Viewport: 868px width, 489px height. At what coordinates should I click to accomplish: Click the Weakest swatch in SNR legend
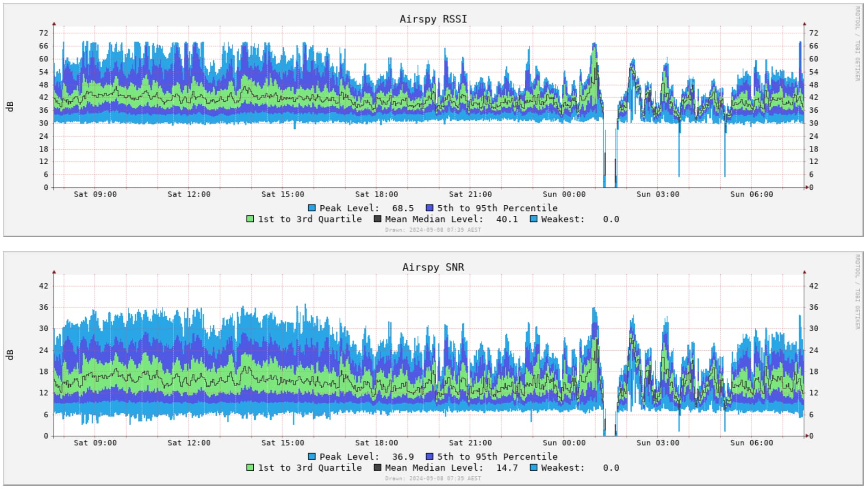[533, 468]
